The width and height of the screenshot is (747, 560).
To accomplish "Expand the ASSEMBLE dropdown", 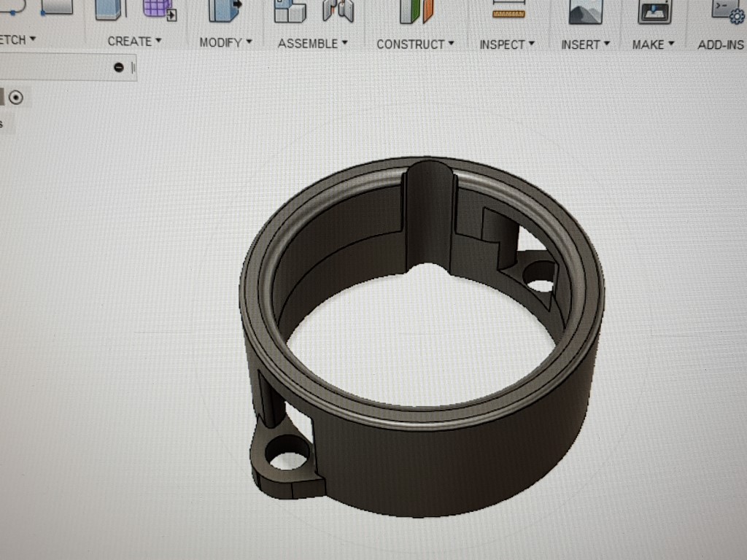I will (312, 43).
